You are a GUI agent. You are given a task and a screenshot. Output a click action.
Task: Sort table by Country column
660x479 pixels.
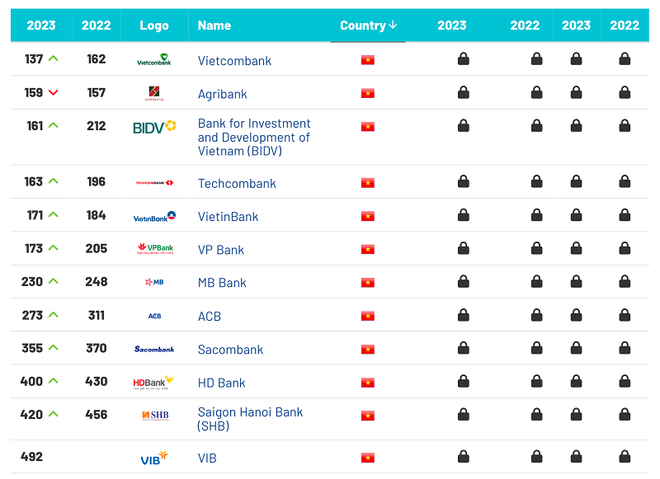(x=369, y=25)
